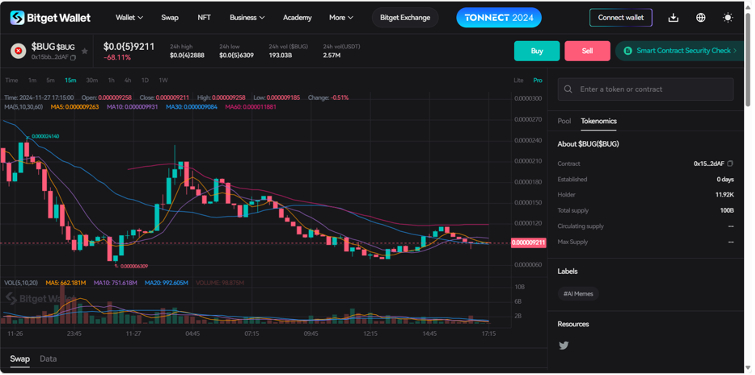Screen dimensions: 755x375
Task: Click the MA60 indicator value
Action: [x=250, y=107]
